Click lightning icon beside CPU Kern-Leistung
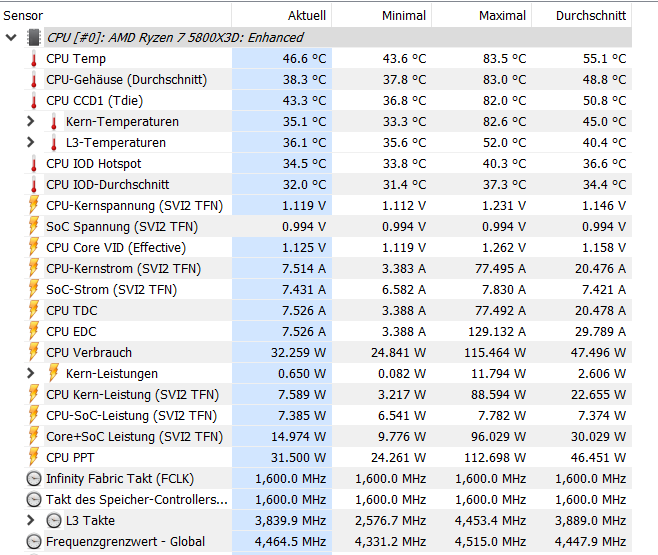The image size is (658, 555). 34,394
